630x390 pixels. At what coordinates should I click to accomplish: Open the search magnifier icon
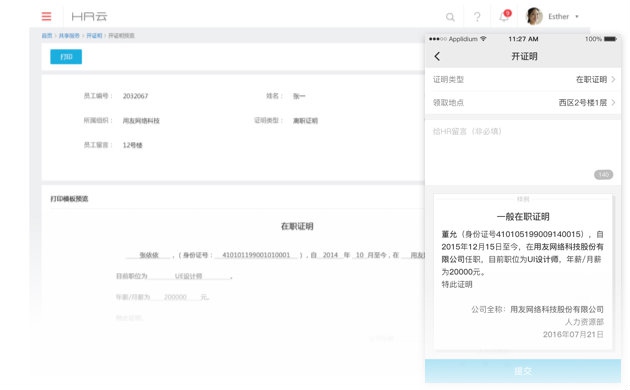(450, 17)
